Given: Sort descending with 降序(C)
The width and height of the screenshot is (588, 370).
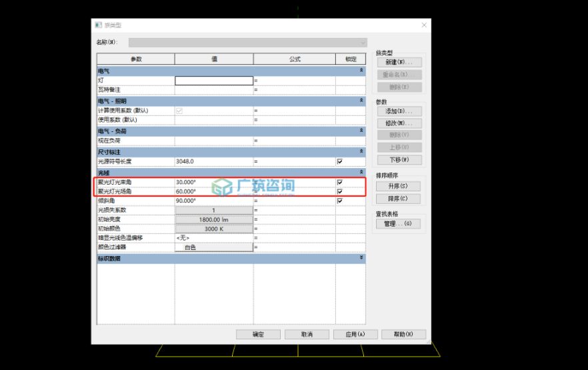Looking at the screenshot, I should tap(398, 199).
